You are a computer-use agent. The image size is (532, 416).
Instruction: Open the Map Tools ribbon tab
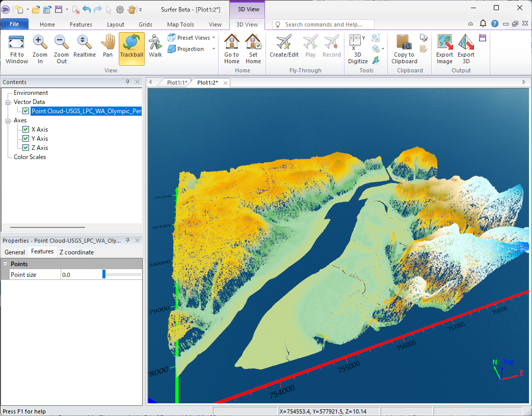tap(180, 24)
